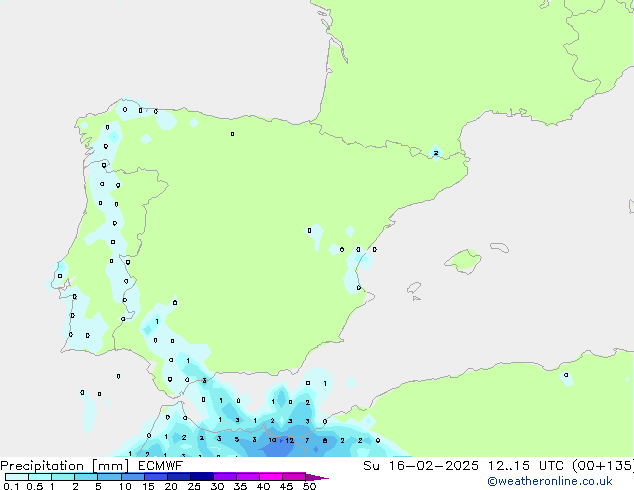The height and width of the screenshot is (490, 634).
Task: Click the above-50 arrow tip of legend
Action: [x=317, y=477]
